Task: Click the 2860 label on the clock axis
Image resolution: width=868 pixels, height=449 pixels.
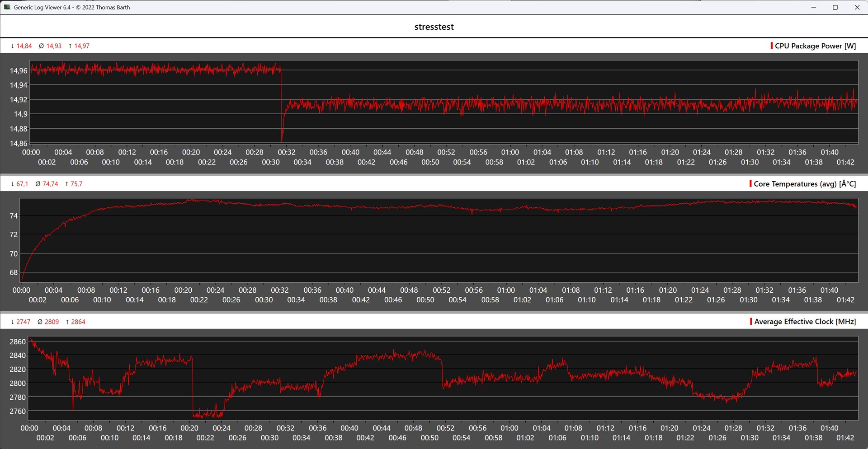Action: click(x=18, y=341)
